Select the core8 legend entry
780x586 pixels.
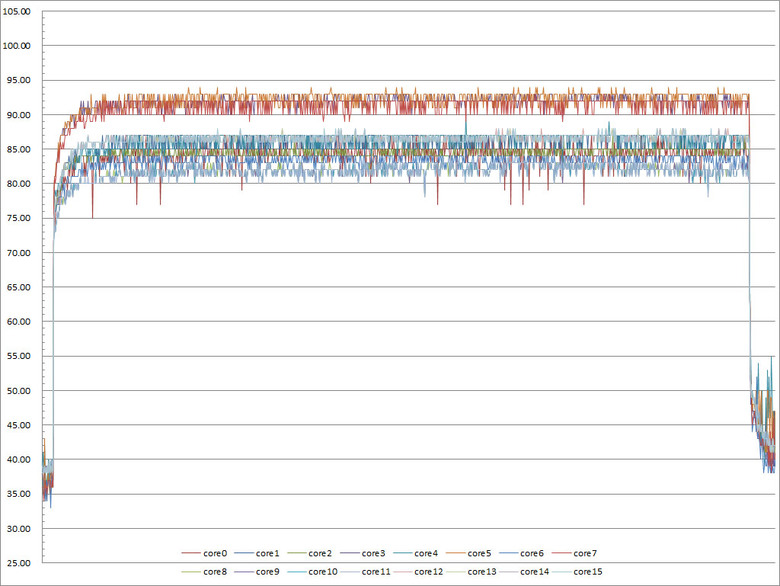[204, 572]
